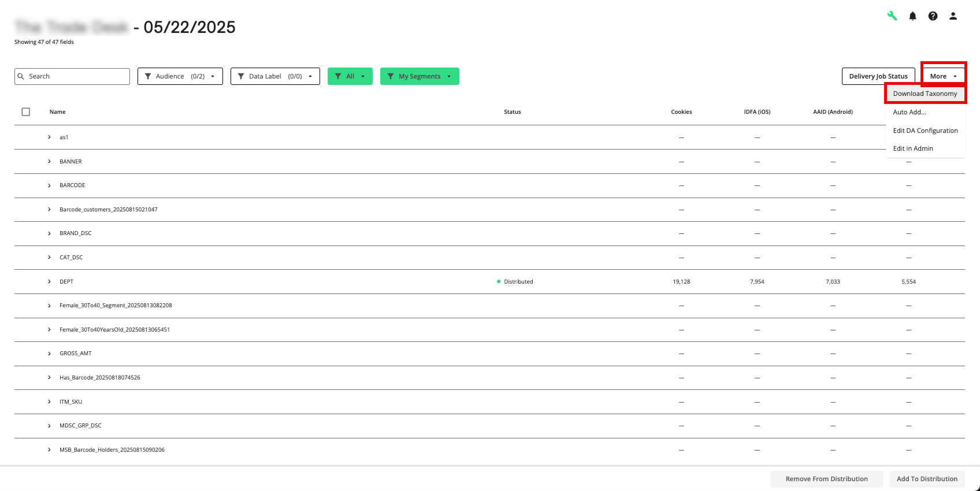Click the magnifier icon in Search box
The width and height of the screenshot is (980, 491).
click(x=21, y=76)
